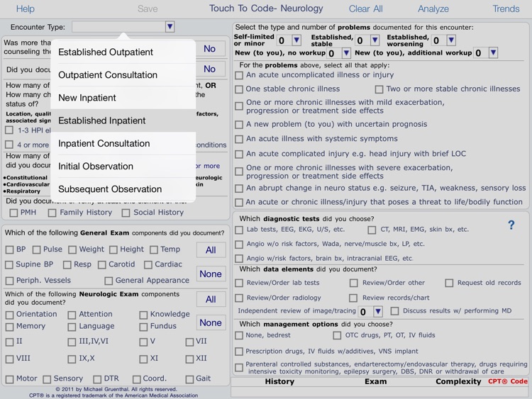Image resolution: width=532 pixels, height=399 pixels.
Task: Check Review records/chart
Action: click(353, 298)
